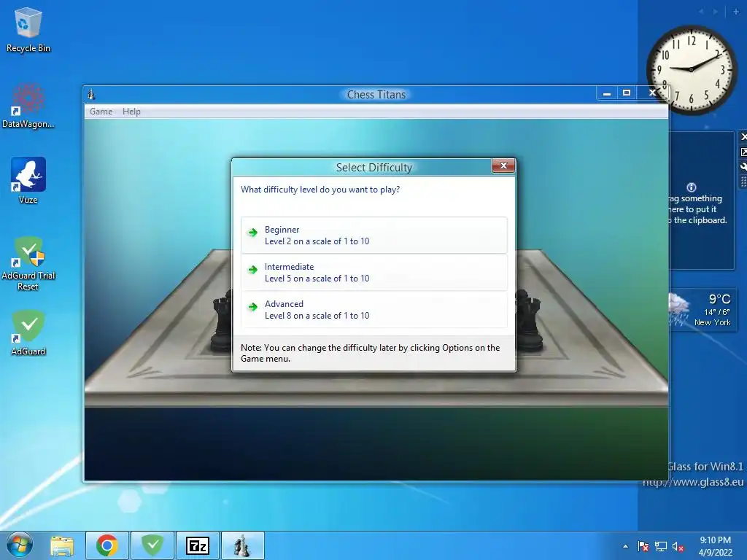Open the Windows Start menu
The height and width of the screenshot is (560, 747).
19,545
